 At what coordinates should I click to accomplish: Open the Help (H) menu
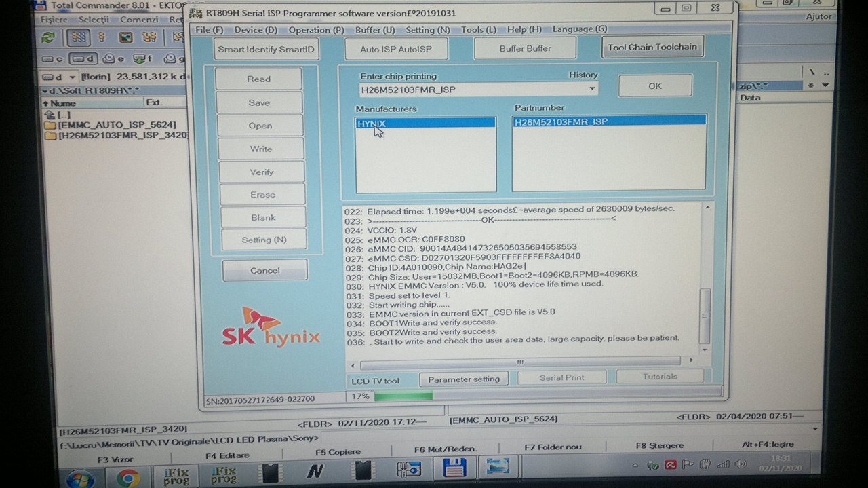point(524,29)
